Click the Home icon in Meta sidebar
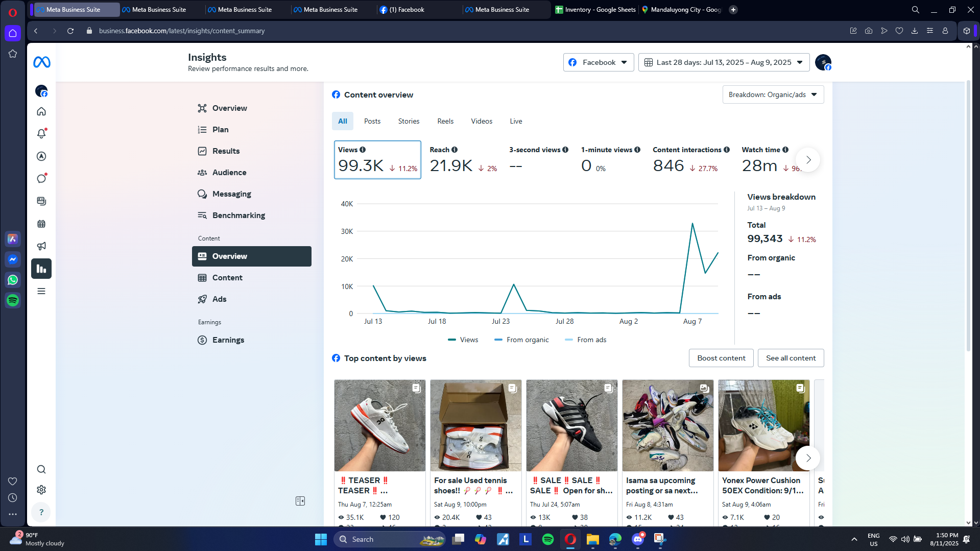Image resolution: width=980 pixels, height=551 pixels. click(x=41, y=111)
